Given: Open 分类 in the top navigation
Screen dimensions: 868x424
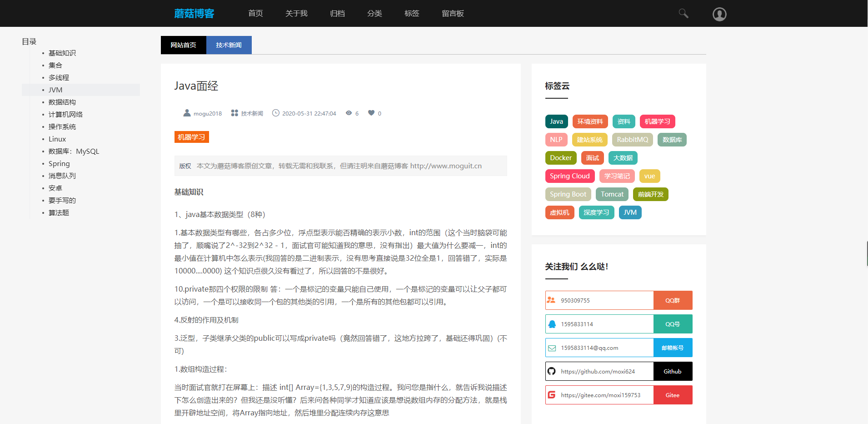Looking at the screenshot, I should (x=374, y=14).
